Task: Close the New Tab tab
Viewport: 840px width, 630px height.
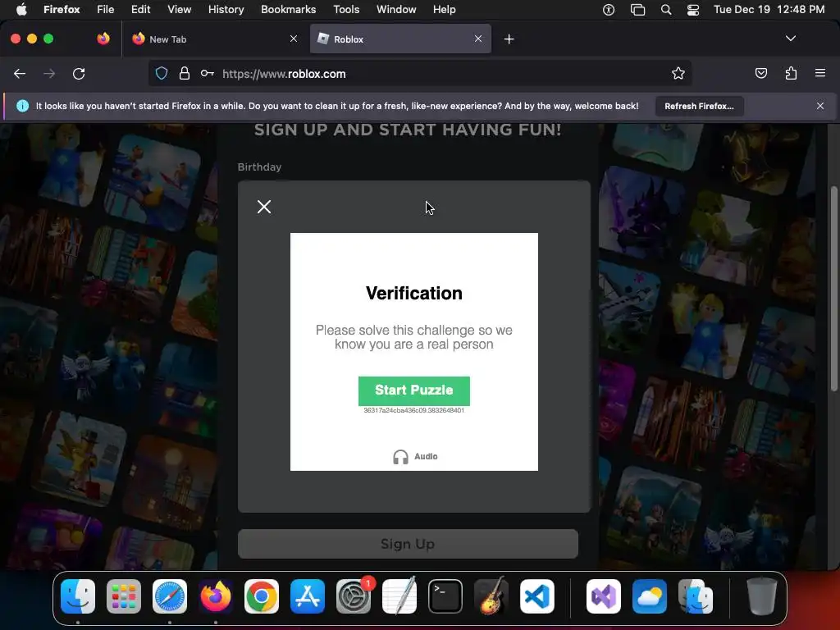Action: tap(294, 39)
